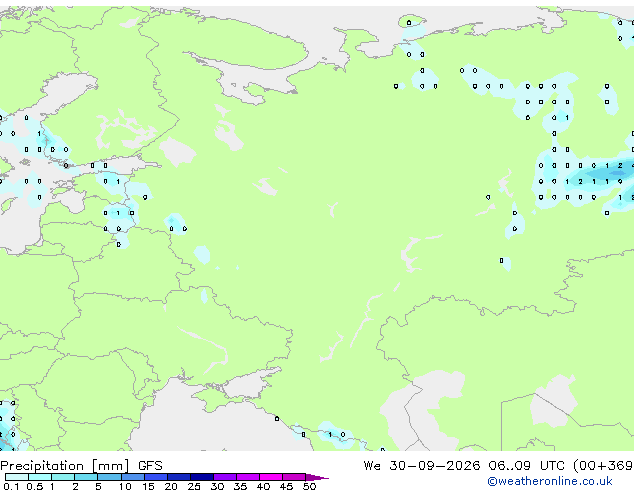Click the small precipitation blob at the top center
The height and width of the screenshot is (490, 634).
(x=412, y=21)
